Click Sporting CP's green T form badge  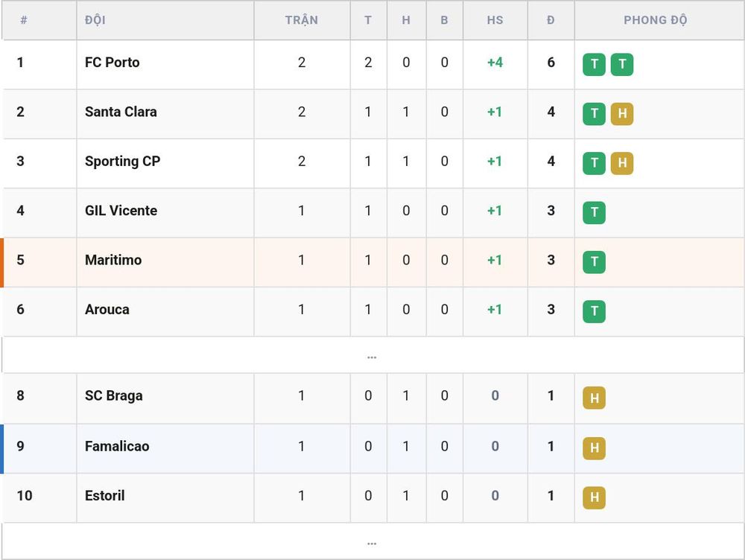point(594,163)
